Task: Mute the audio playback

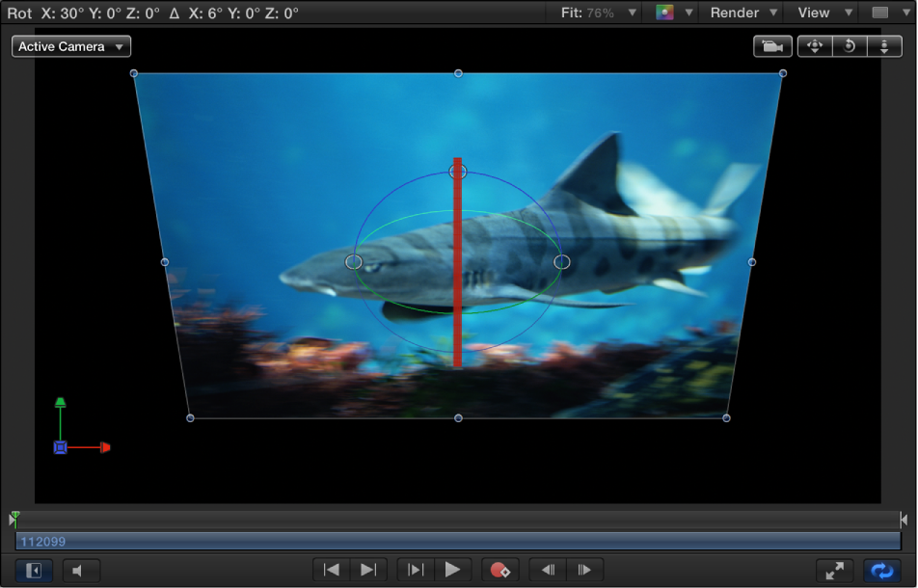Action: point(80,570)
